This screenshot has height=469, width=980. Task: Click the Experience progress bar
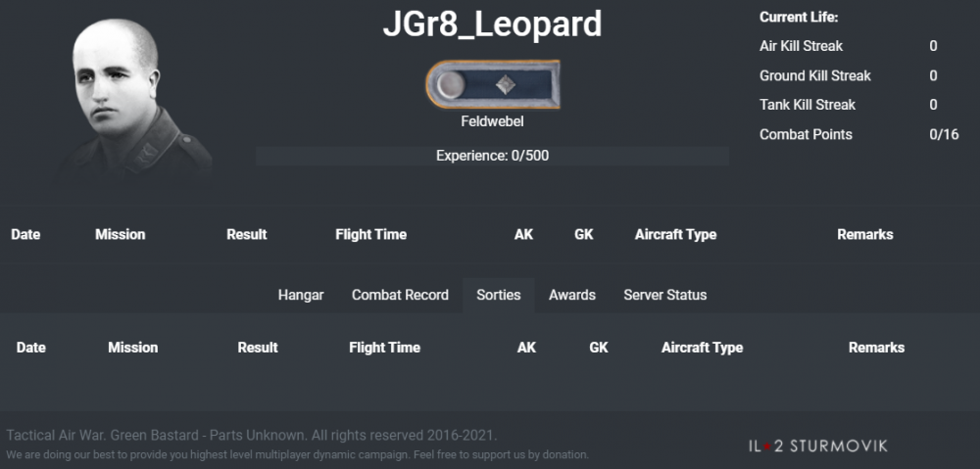(x=492, y=156)
